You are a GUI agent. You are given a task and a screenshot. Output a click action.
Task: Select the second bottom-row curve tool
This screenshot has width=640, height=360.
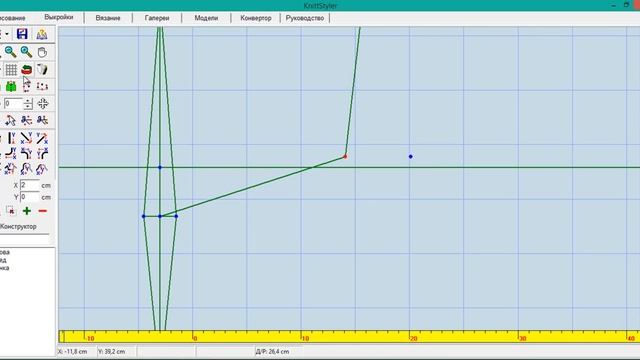pos(27,169)
